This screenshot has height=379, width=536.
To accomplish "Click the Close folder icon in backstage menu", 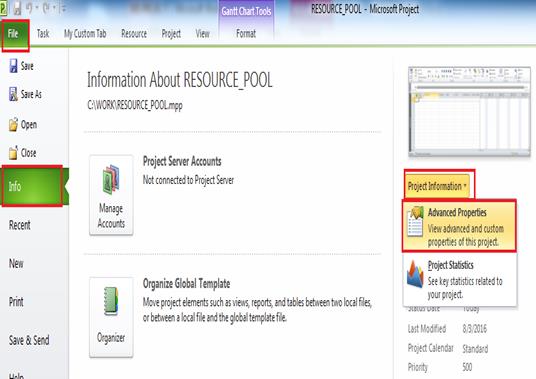I will (13, 153).
